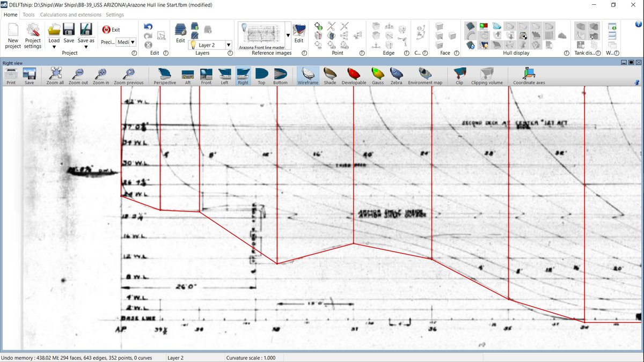Click the New project icon
The height and width of the screenshot is (362, 644).
(x=13, y=31)
